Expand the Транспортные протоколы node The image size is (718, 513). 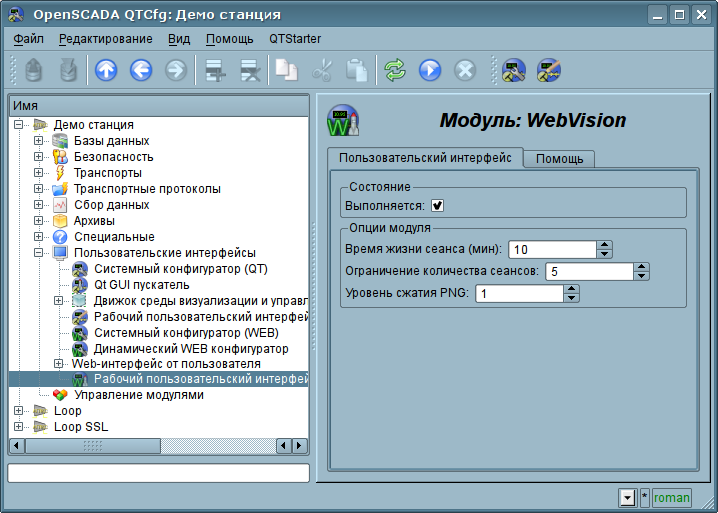(38, 189)
